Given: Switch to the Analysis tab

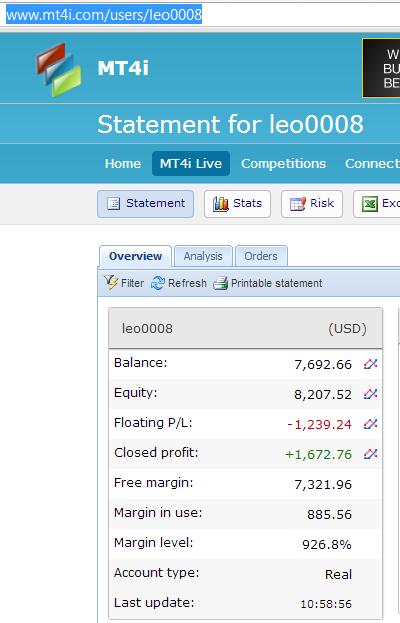Looking at the screenshot, I should pyautogui.click(x=203, y=256).
